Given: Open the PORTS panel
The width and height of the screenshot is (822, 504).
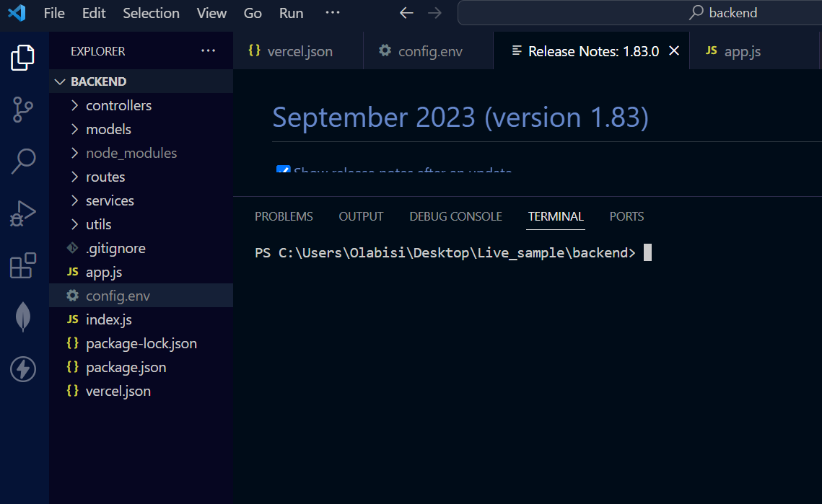Looking at the screenshot, I should 626,216.
